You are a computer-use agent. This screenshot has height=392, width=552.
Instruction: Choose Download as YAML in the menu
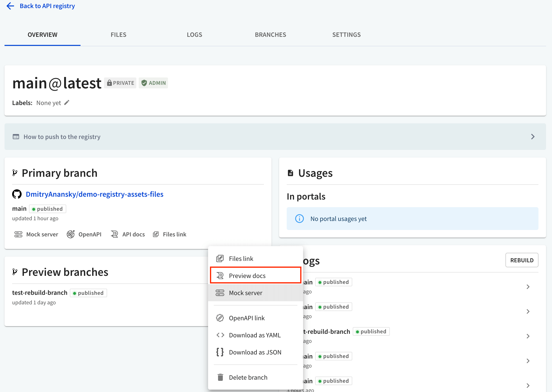(256, 335)
